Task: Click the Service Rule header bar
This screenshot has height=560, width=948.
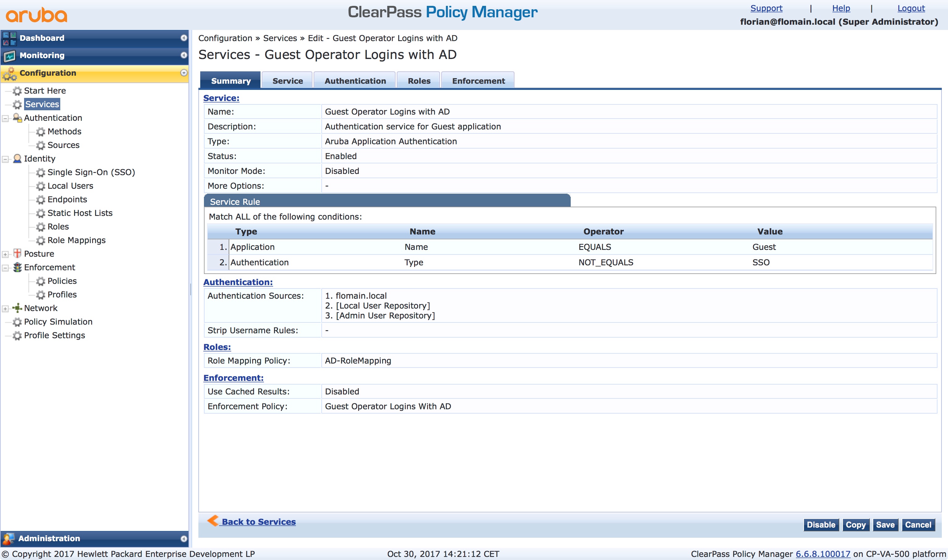Action: tap(387, 201)
